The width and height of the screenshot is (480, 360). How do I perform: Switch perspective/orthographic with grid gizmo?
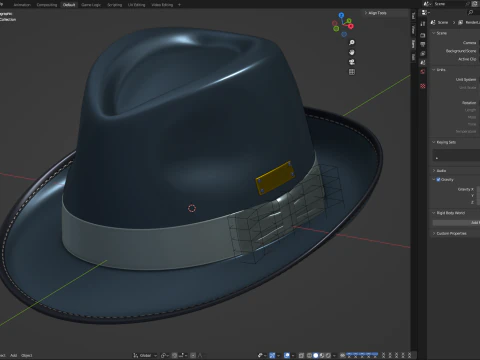tap(351, 72)
